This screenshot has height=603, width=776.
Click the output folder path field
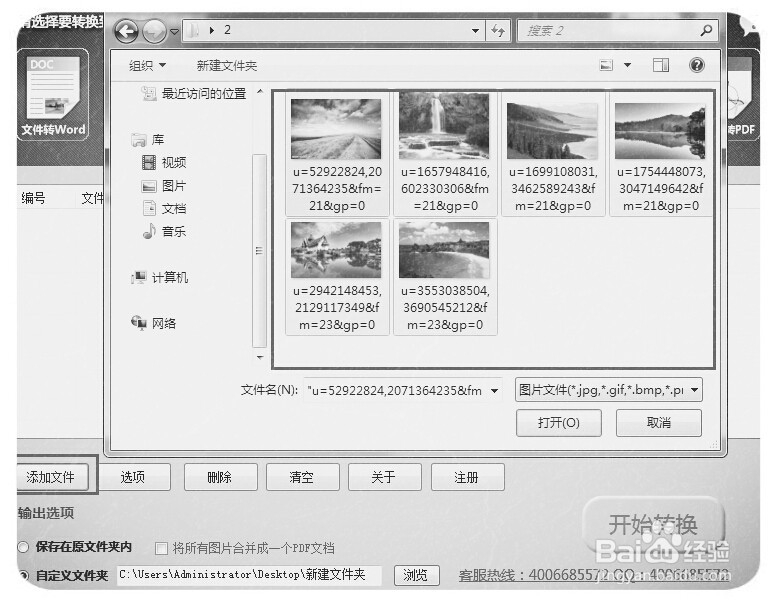[x=249, y=575]
